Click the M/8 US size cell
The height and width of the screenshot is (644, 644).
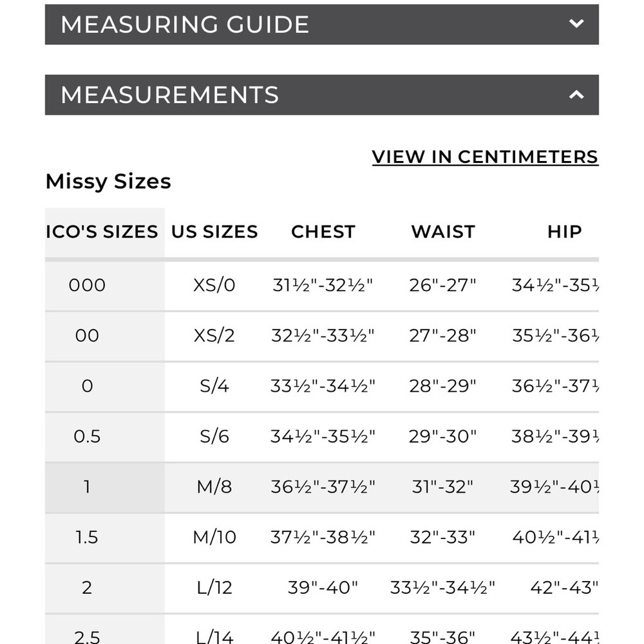click(214, 487)
